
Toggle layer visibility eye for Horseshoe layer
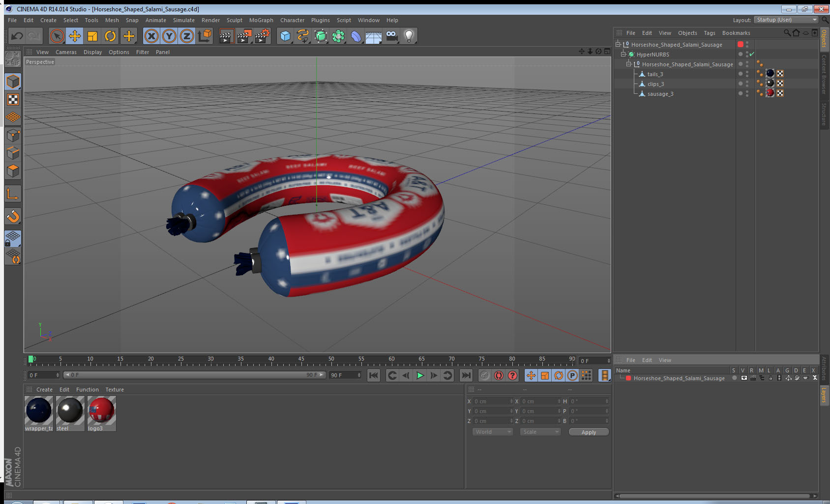click(744, 378)
